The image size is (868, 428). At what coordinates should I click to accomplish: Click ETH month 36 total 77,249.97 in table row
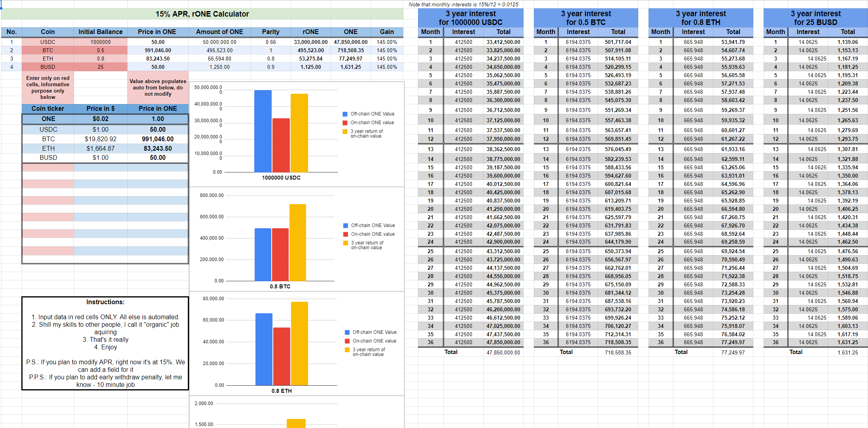733,342
